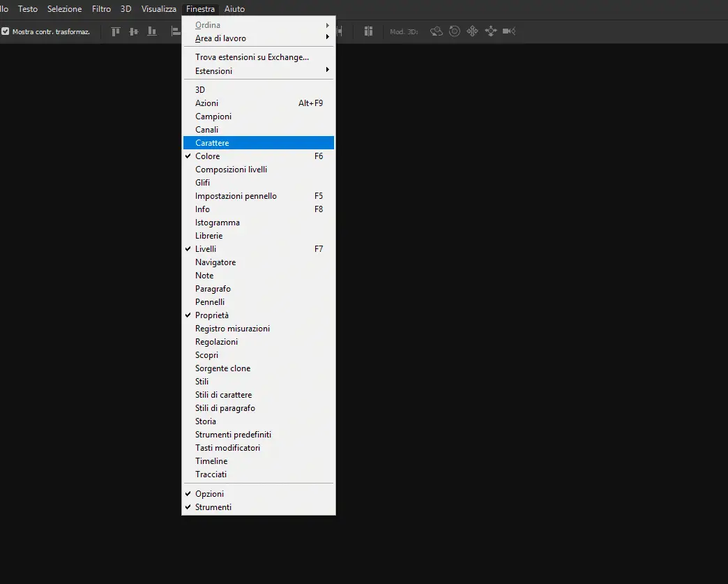Screen dimensions: 728x584
Task: Expand the Ordina submenu
Action: pos(259,25)
